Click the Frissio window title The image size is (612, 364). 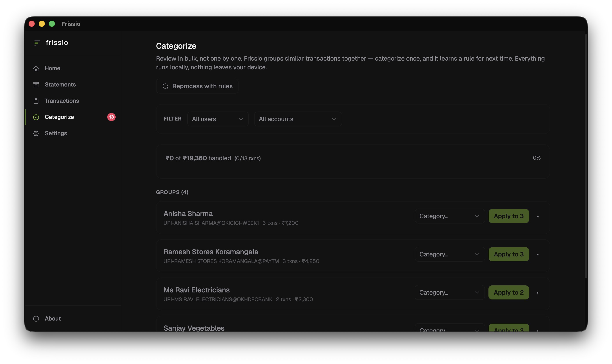[71, 24]
